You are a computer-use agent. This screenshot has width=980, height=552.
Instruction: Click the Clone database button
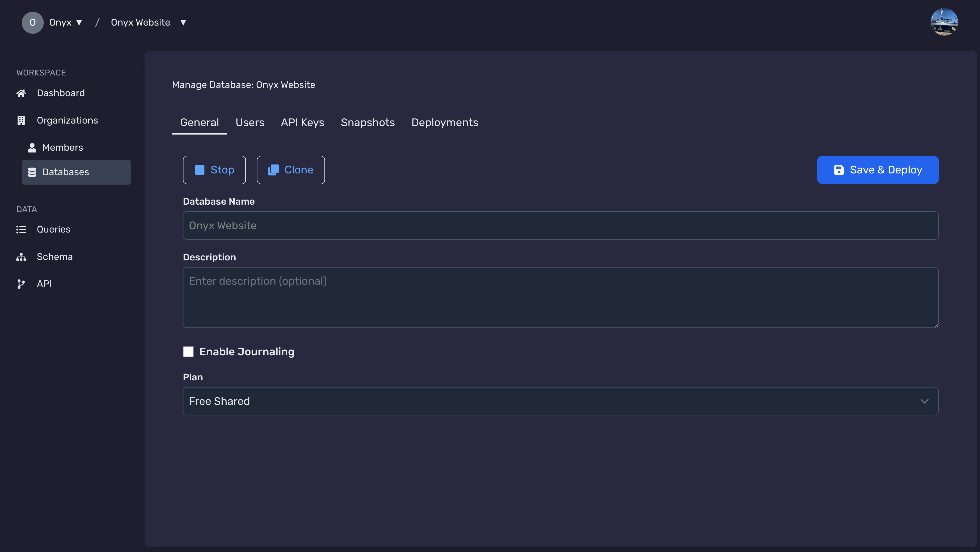[291, 170]
